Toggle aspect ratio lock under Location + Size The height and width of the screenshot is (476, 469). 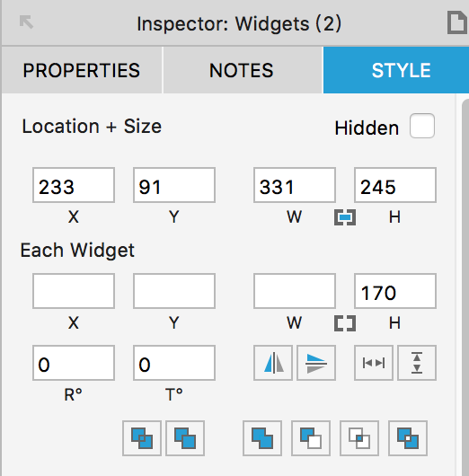pyautogui.click(x=345, y=217)
